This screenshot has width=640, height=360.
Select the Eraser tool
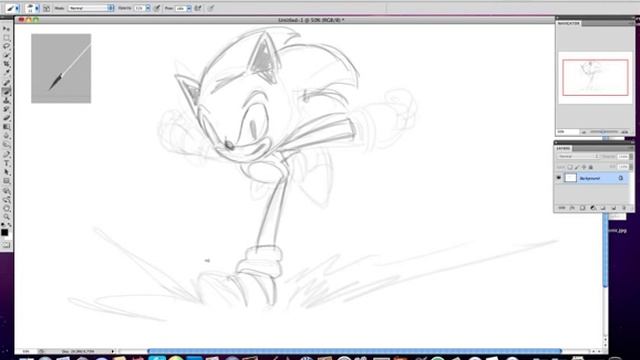coord(6,118)
